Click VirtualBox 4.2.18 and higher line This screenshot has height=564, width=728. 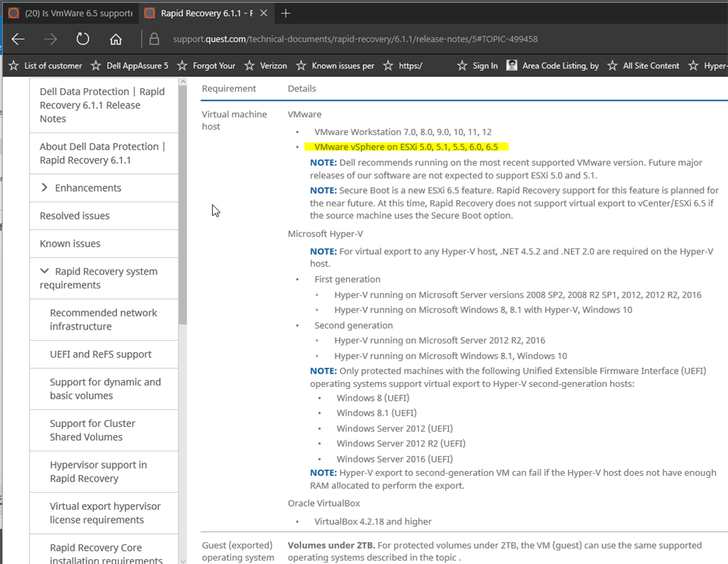click(373, 521)
